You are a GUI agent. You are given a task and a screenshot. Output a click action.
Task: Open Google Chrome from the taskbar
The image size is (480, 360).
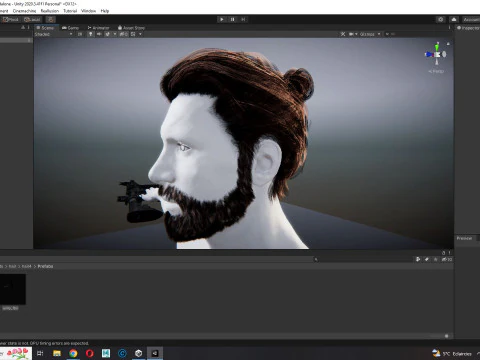73,353
